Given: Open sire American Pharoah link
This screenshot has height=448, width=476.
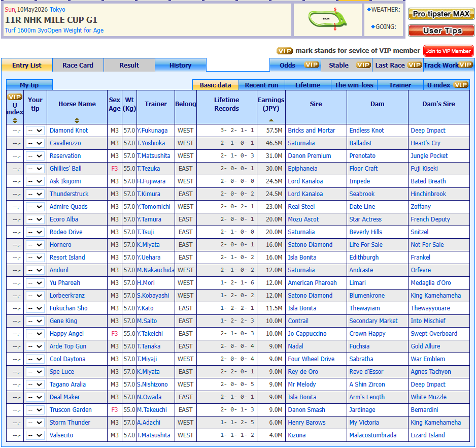Looking at the screenshot, I should tap(313, 282).
